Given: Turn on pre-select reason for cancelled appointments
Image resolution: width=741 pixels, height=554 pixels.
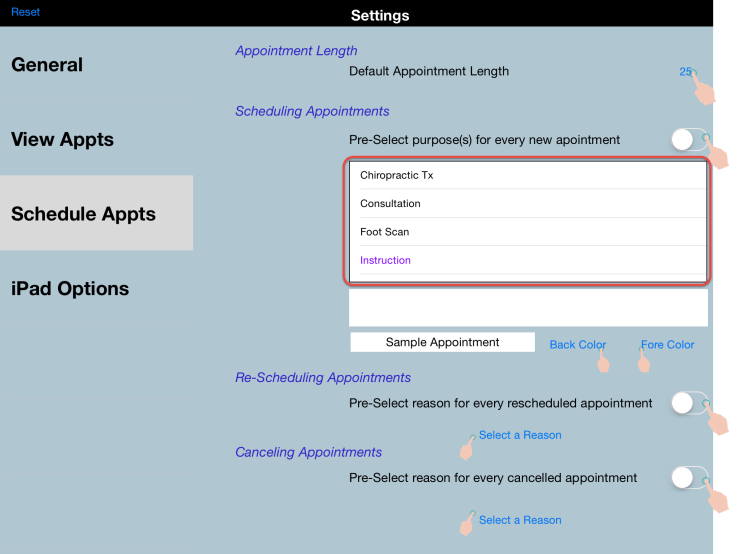Looking at the screenshot, I should [689, 478].
